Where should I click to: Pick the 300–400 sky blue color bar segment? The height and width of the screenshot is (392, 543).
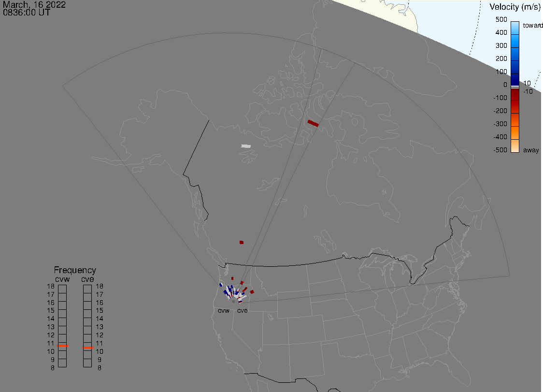click(x=515, y=41)
